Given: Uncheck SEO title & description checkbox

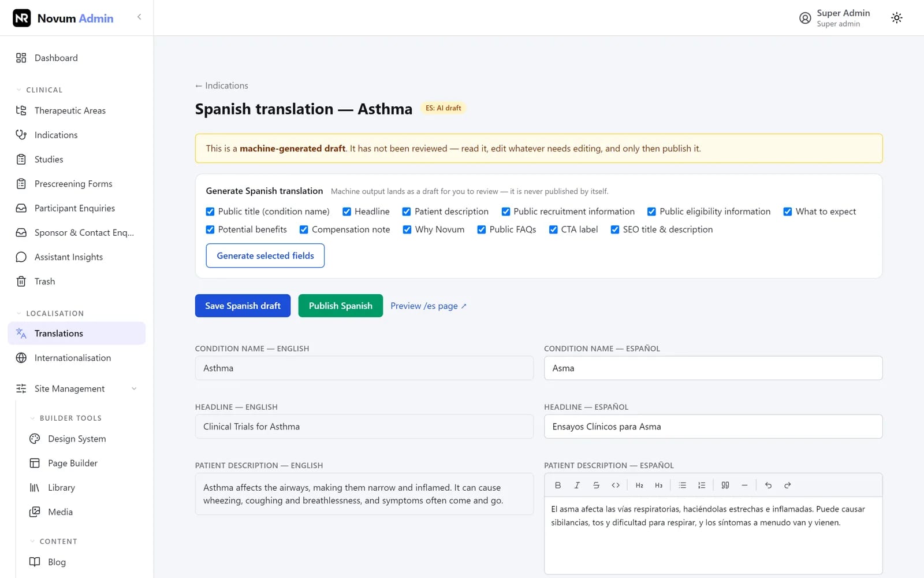Looking at the screenshot, I should coord(615,229).
